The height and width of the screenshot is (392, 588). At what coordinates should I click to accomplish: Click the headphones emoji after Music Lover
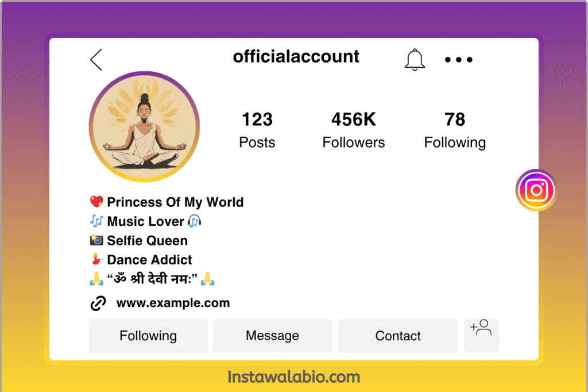click(194, 221)
